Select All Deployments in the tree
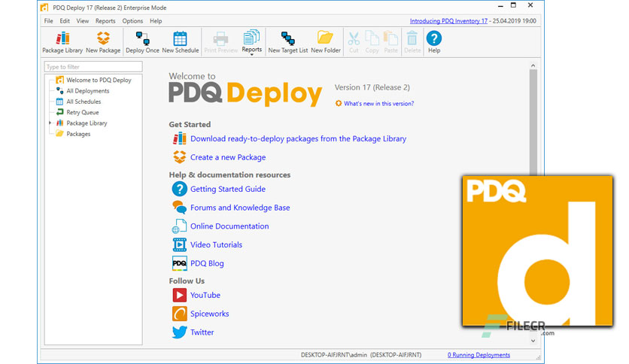The height and width of the screenshot is (364, 629). (87, 91)
